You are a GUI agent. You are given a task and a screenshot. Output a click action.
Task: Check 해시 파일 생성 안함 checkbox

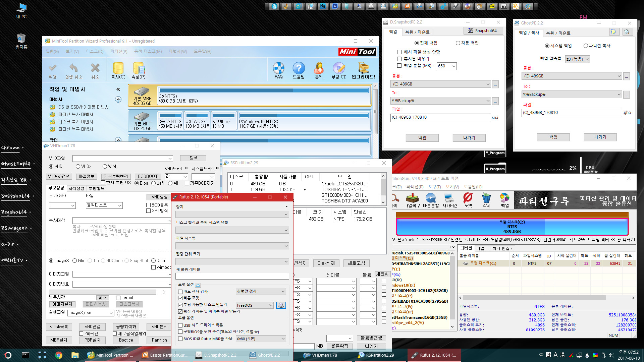399,52
